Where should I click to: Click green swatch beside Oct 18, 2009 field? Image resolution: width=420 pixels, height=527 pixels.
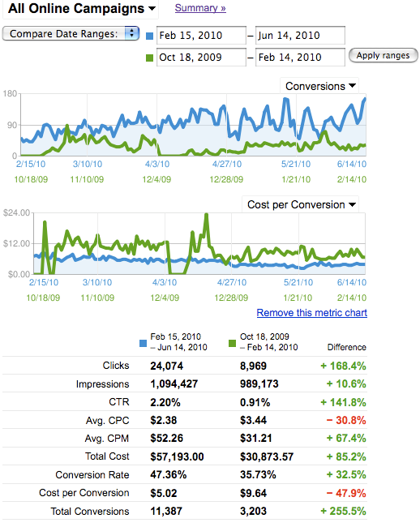click(x=149, y=58)
